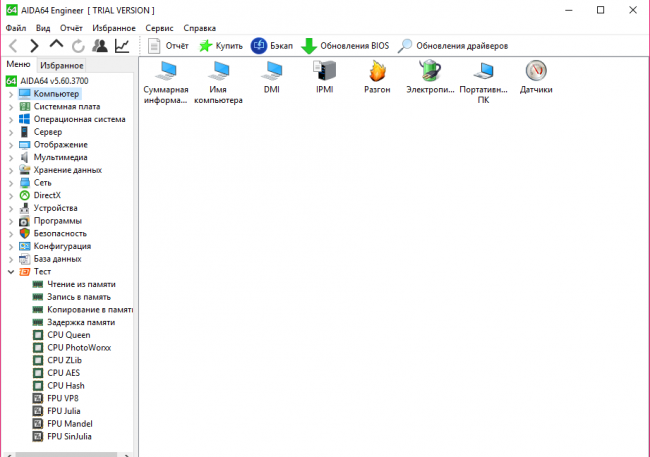Viewport: 650px width, 457px height.
Task: Open the DMI icon
Action: pyautogui.click(x=271, y=71)
